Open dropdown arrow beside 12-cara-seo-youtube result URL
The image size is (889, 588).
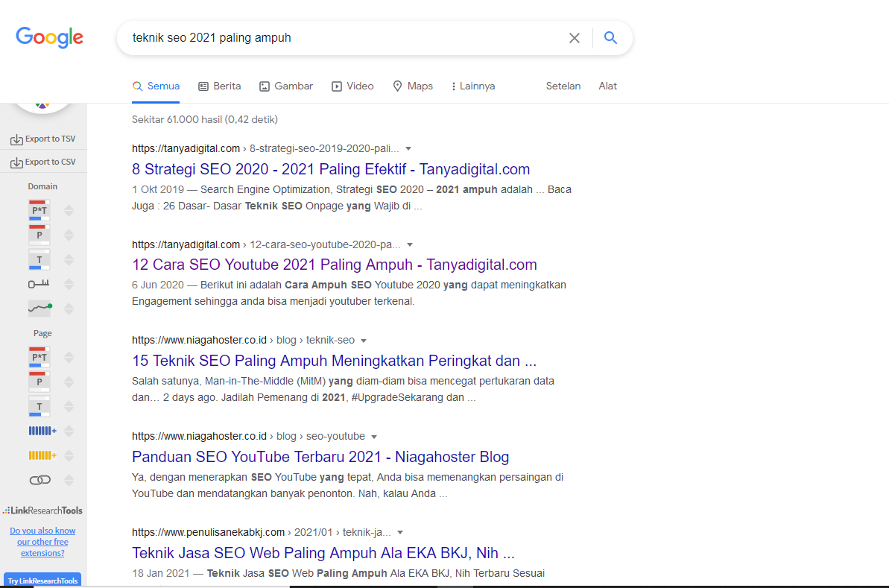coord(410,245)
